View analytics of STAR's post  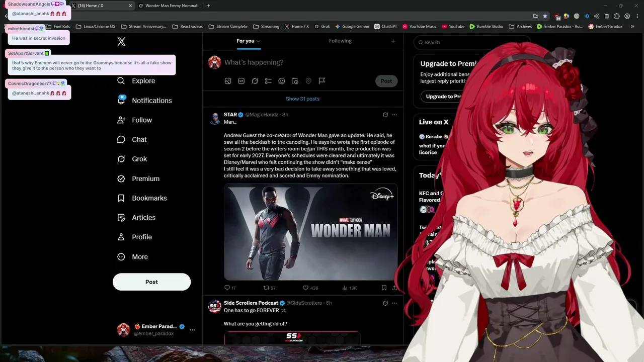[x=345, y=288]
